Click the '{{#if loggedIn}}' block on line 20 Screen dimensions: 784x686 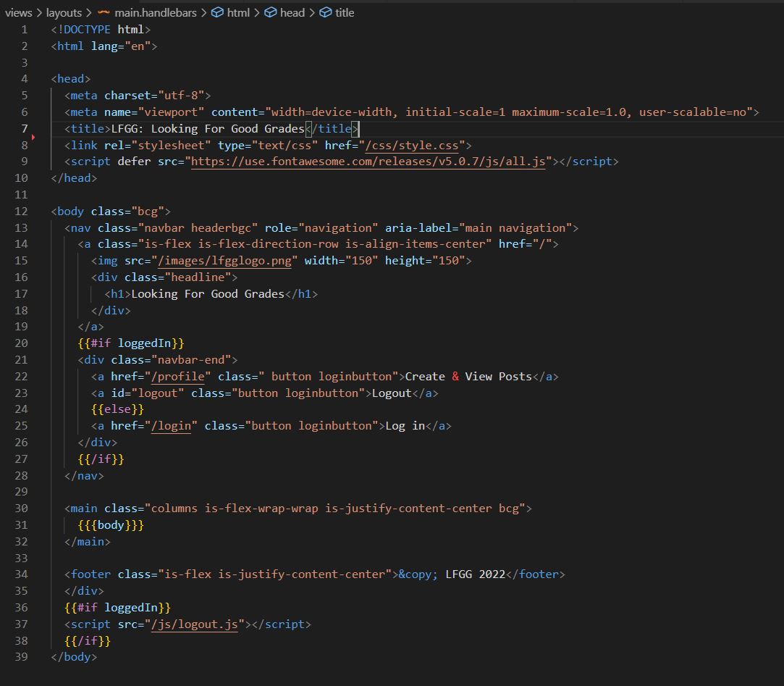tap(131, 343)
